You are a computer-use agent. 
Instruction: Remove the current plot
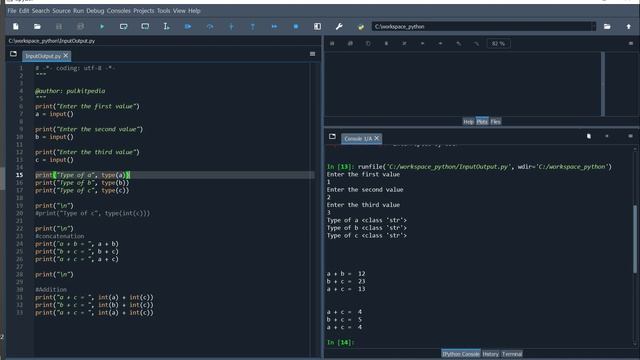pyautogui.click(x=386, y=43)
